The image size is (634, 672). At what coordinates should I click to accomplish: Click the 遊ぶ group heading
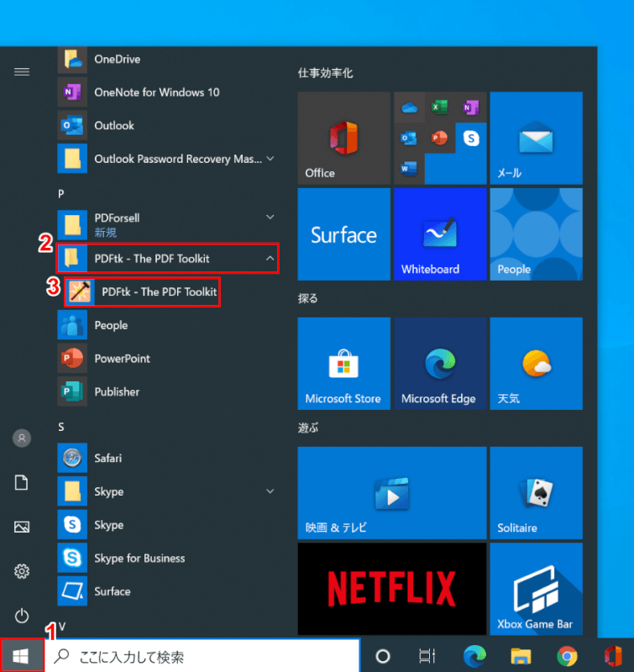(308, 428)
